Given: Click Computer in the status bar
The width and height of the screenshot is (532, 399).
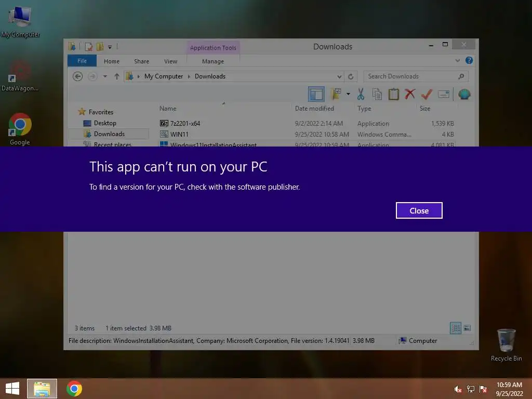Looking at the screenshot, I should [418, 341].
